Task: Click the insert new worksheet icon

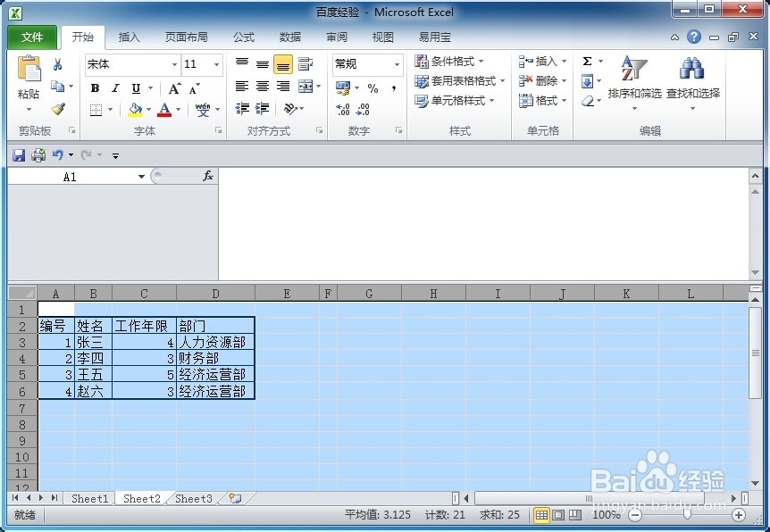Action: [x=236, y=499]
